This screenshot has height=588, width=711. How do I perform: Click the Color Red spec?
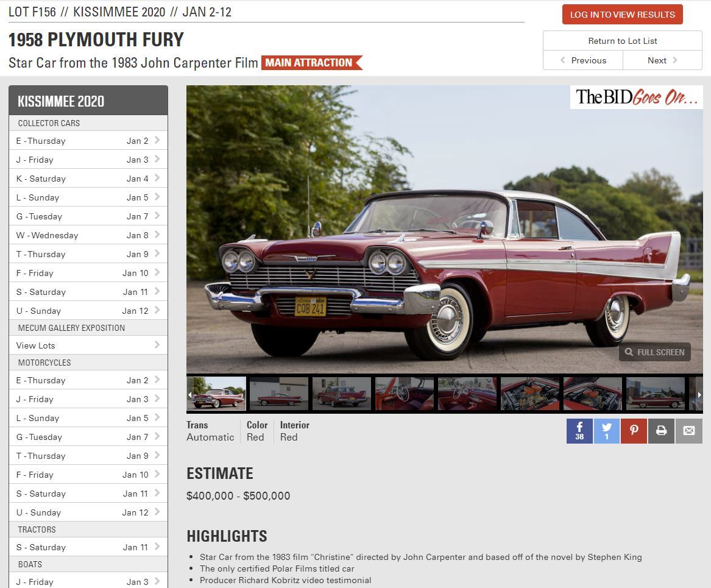[x=256, y=431]
